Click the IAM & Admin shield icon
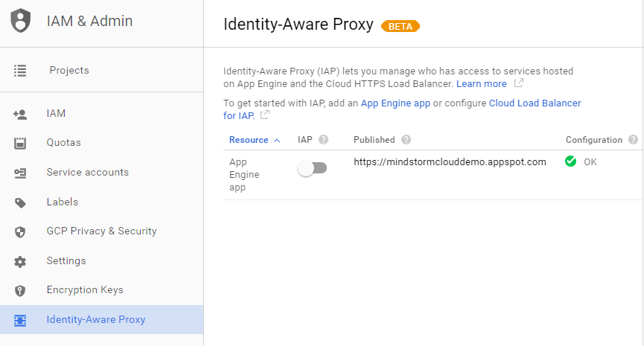644x346 pixels. tap(21, 21)
